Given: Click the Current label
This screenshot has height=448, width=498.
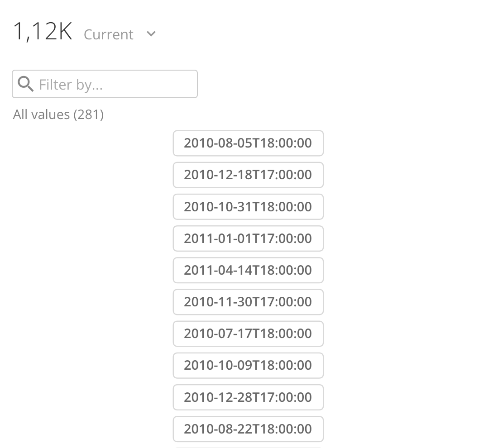Looking at the screenshot, I should pos(108,34).
